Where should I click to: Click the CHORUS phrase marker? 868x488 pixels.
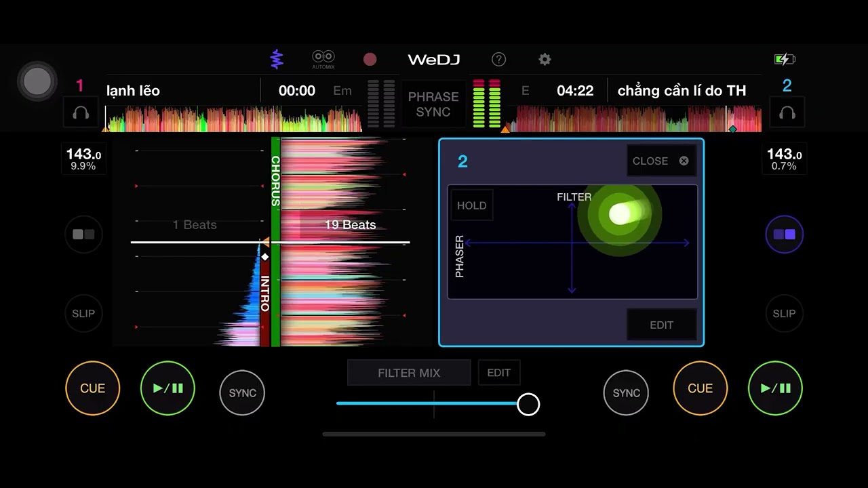tap(275, 181)
